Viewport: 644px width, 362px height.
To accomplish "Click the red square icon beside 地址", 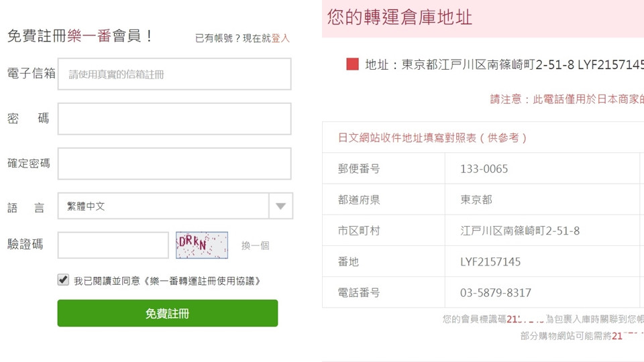I will click(x=352, y=64).
